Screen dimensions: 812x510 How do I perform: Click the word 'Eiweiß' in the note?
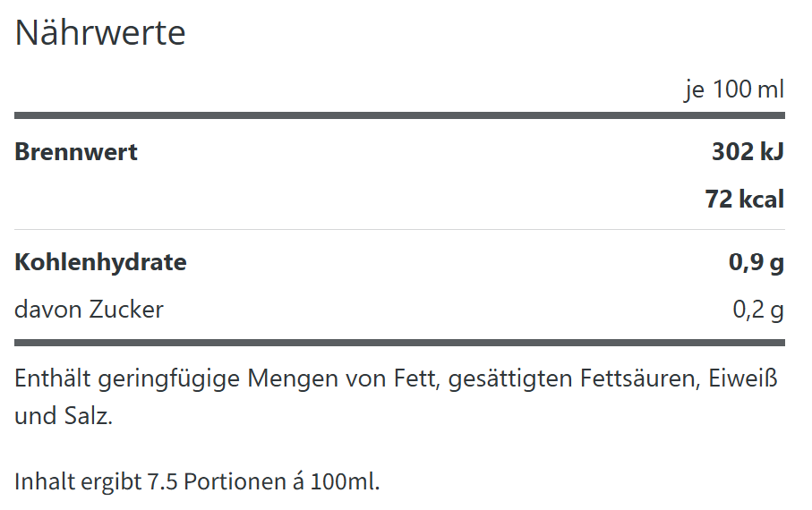coord(743,378)
